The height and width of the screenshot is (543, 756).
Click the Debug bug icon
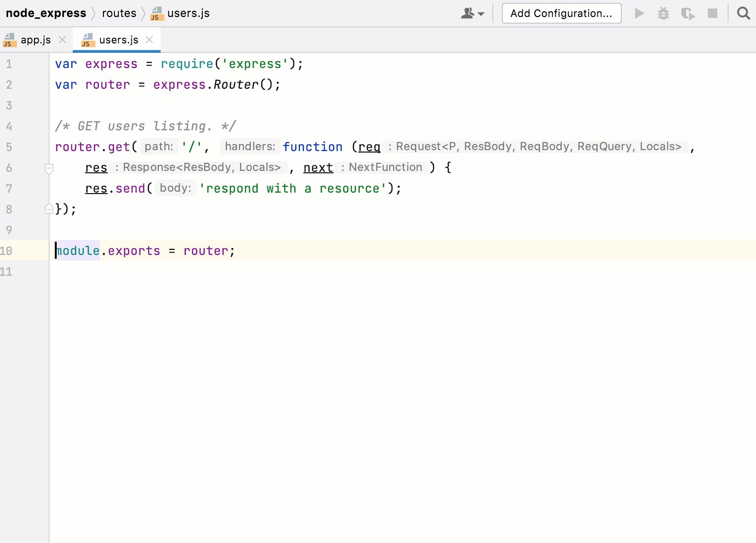pos(663,13)
